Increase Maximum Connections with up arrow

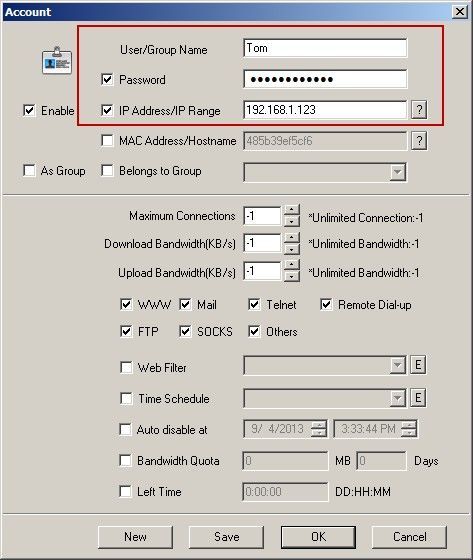pos(292,210)
